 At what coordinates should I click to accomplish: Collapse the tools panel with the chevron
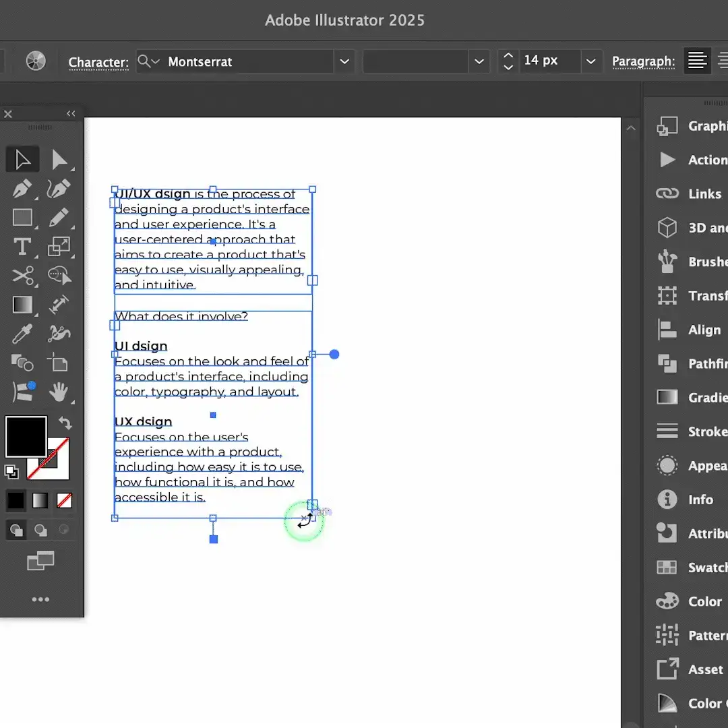click(x=71, y=113)
